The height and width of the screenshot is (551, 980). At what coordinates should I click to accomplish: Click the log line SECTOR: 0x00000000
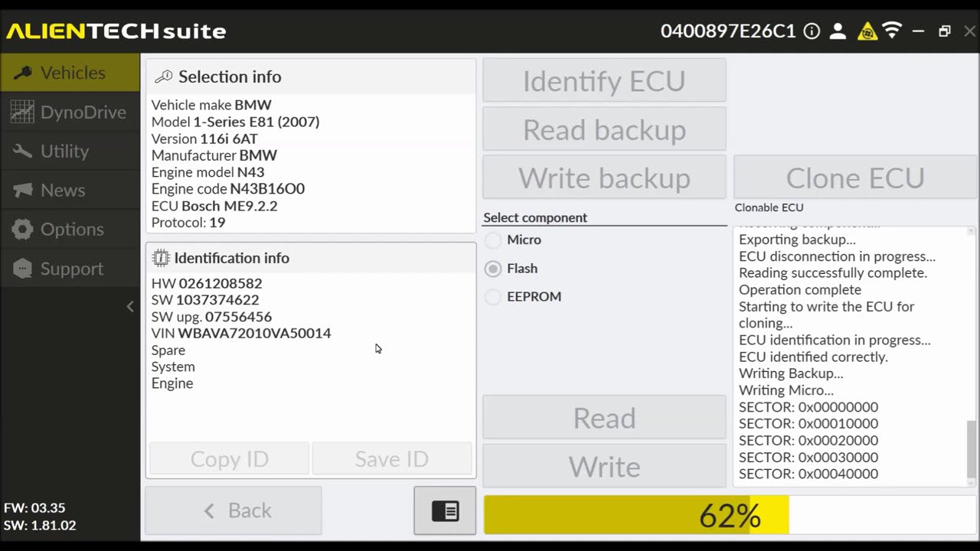pos(808,407)
